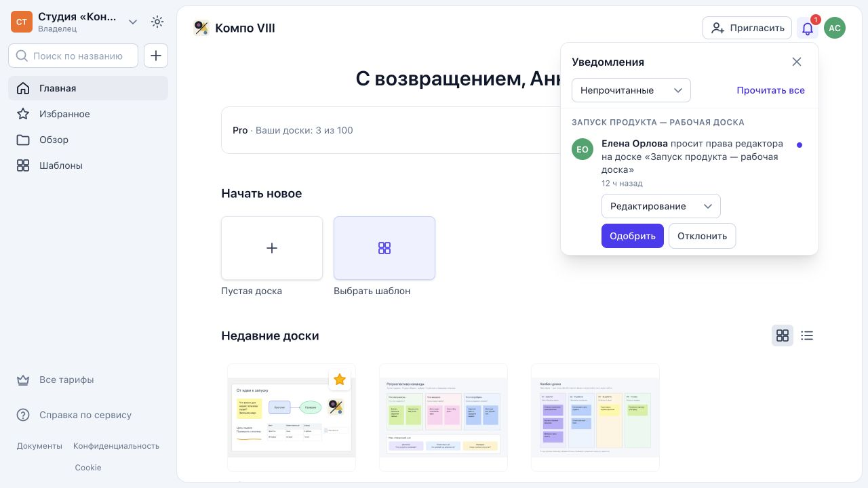Expand the Студия workspace switcher chevron
868x488 pixels.
pos(133,22)
